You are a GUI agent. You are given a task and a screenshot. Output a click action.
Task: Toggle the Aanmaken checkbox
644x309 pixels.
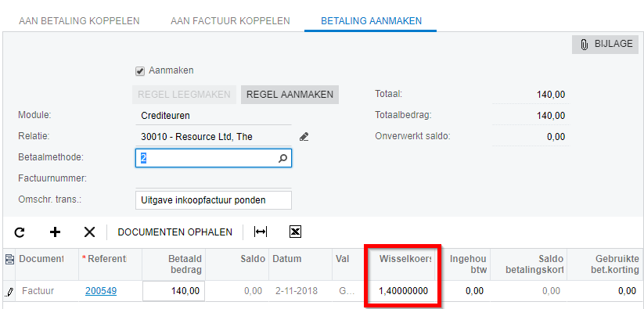(x=140, y=71)
